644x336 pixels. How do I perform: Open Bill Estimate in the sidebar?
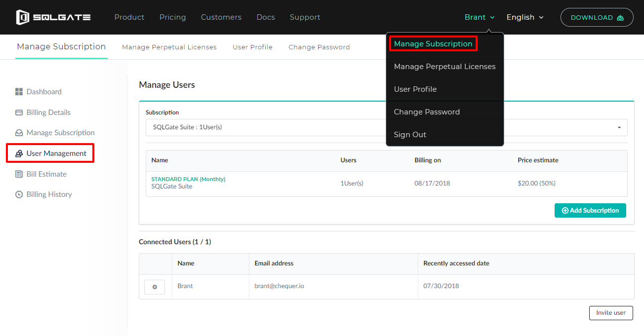(x=46, y=174)
